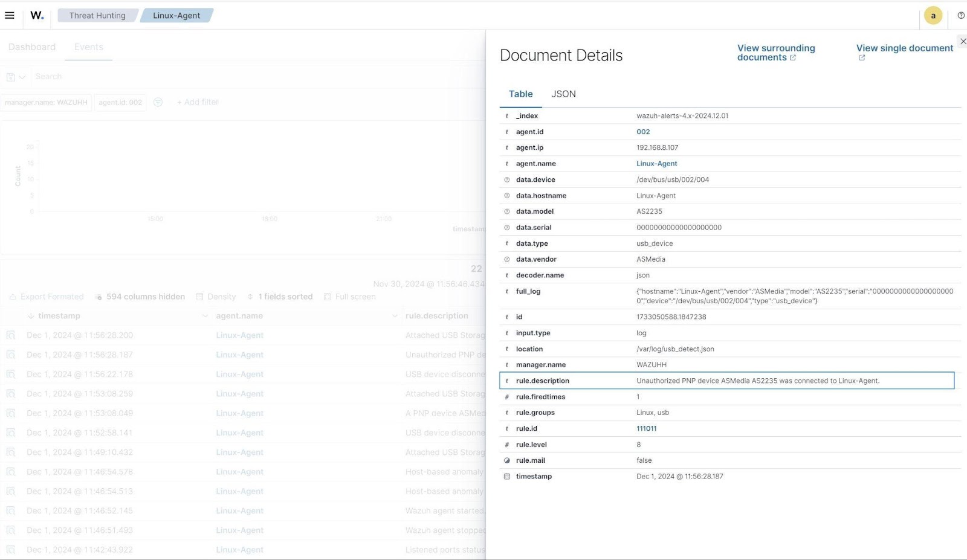Open View single document link
967x560 pixels.
(905, 52)
